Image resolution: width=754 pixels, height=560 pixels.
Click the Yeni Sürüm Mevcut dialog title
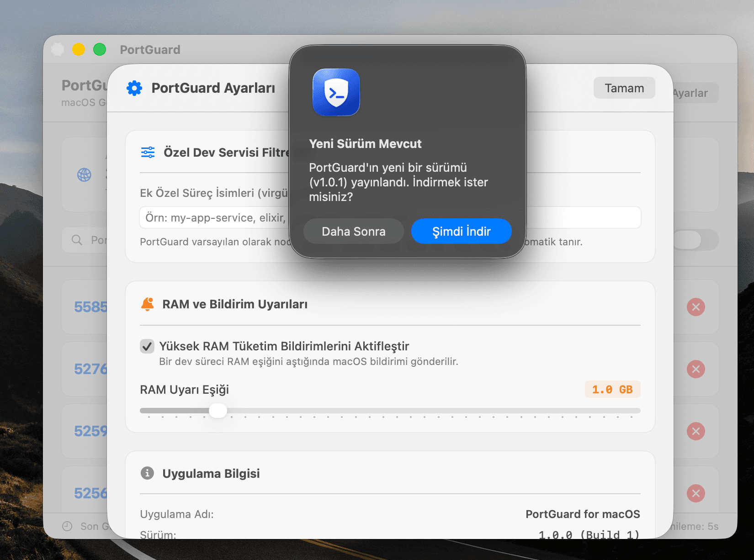365,143
